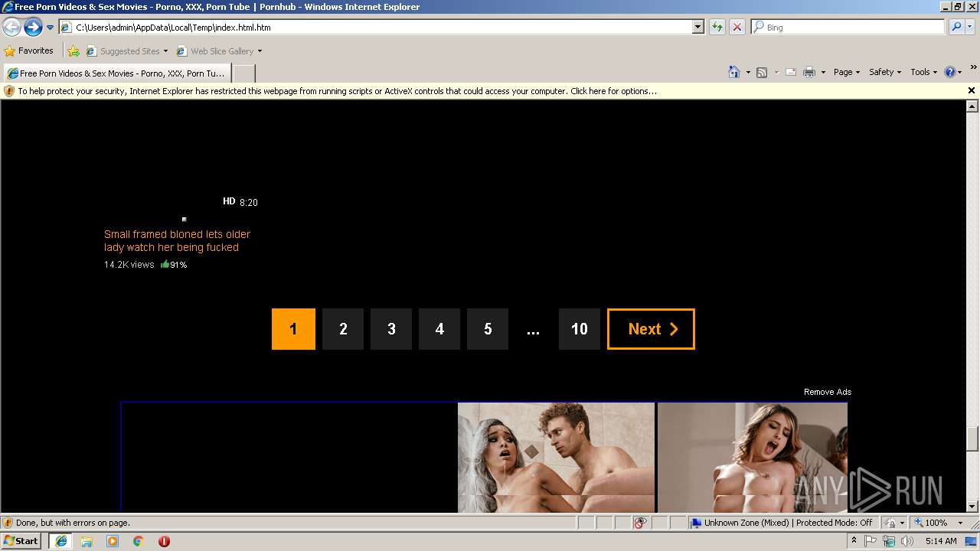Screen dimensions: 980x551
Task: Click the address bar with index.html.htm path
Action: point(375,27)
